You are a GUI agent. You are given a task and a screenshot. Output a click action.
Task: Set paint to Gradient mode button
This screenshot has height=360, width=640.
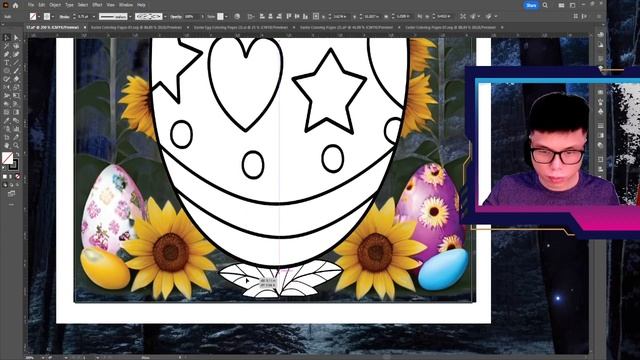click(x=11, y=176)
